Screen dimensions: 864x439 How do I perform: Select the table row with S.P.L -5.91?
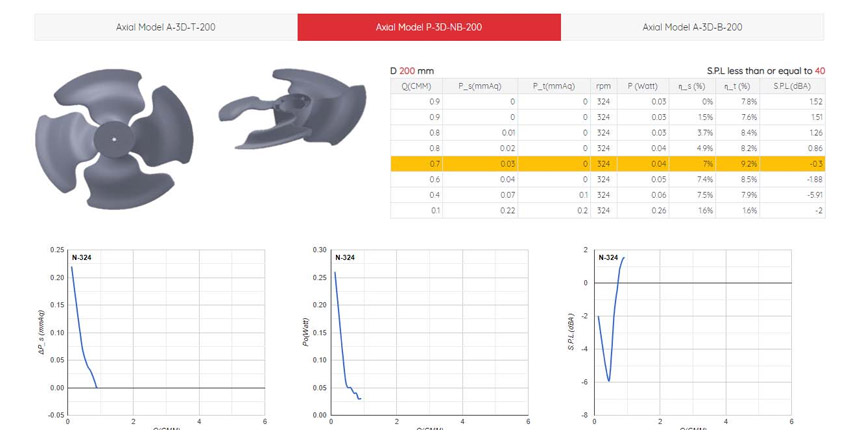(x=607, y=195)
